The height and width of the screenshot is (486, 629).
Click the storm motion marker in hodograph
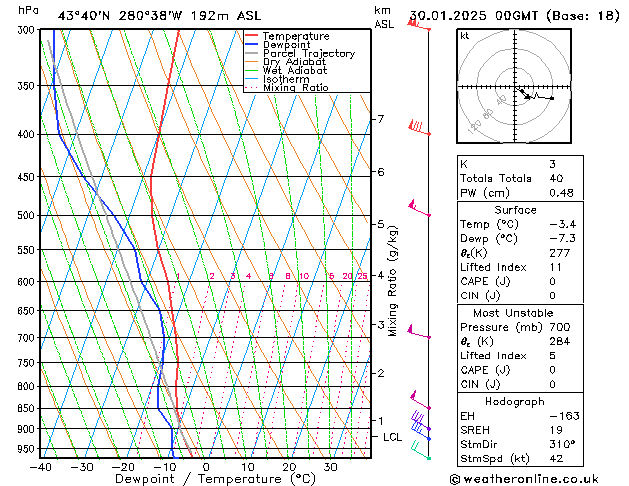coord(526,95)
